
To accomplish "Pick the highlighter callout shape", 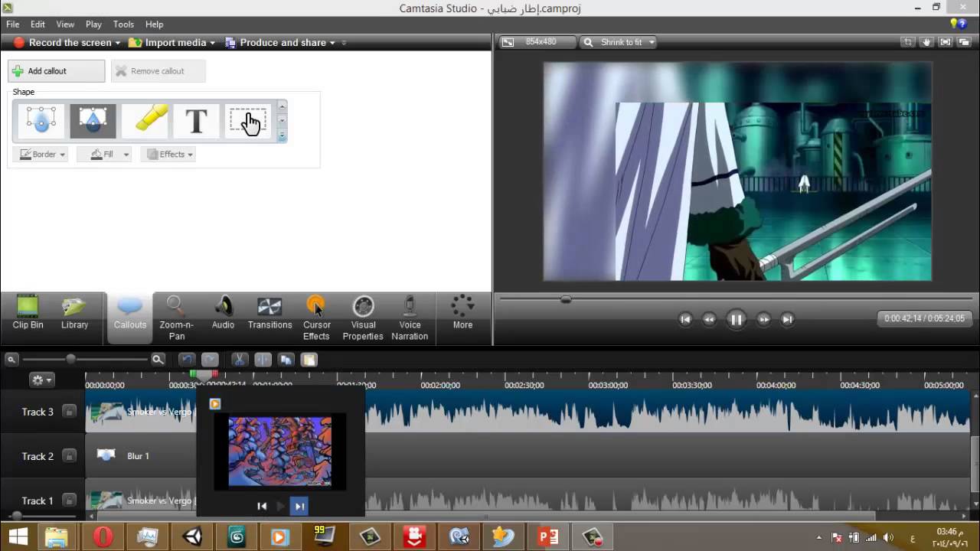I will click(x=145, y=121).
